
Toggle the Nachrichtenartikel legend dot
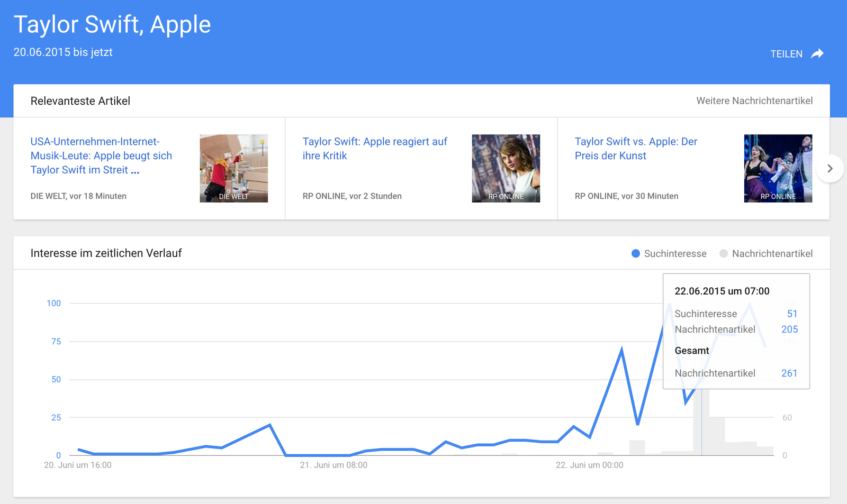coord(724,253)
